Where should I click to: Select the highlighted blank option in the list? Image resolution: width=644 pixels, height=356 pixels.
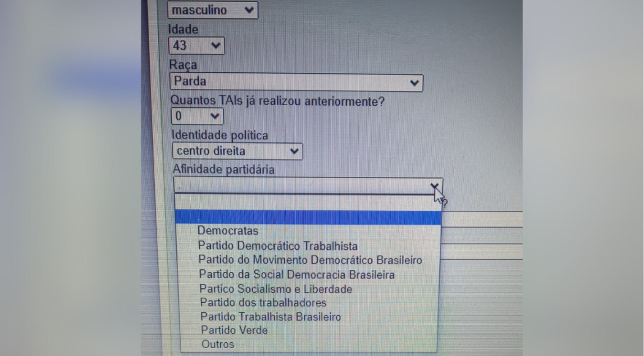tap(306, 217)
